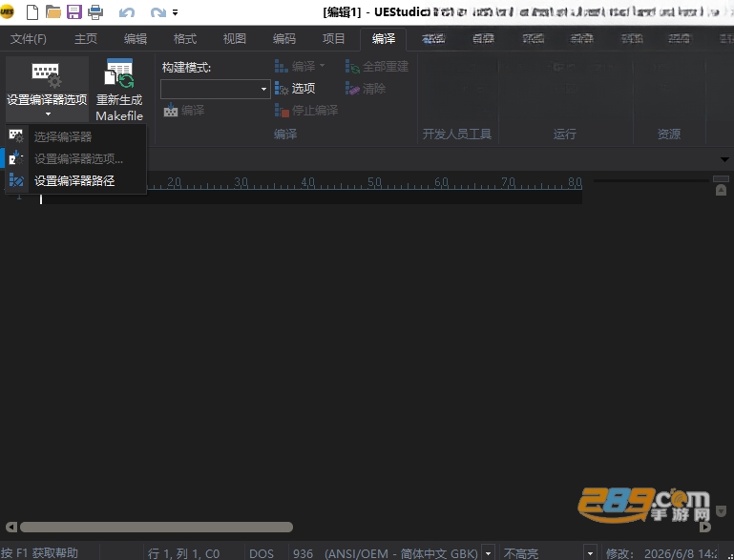Click 不高亮 status bar text
This screenshot has width=734, height=560.
(x=520, y=553)
